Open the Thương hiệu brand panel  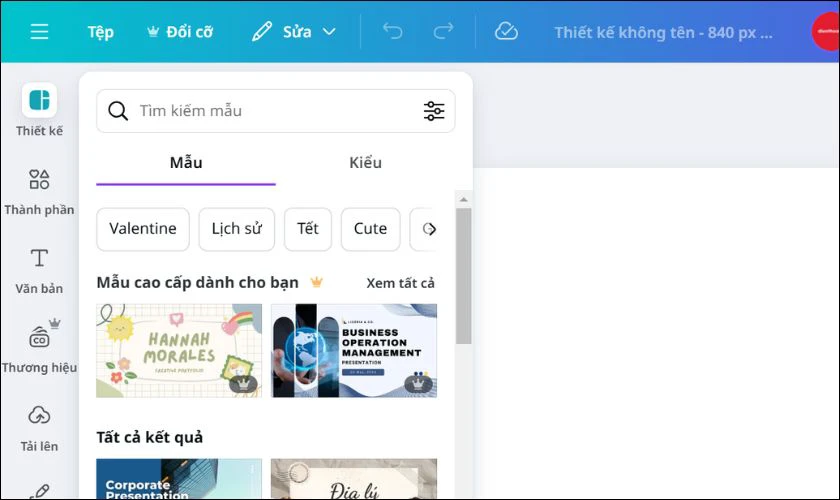tap(39, 347)
